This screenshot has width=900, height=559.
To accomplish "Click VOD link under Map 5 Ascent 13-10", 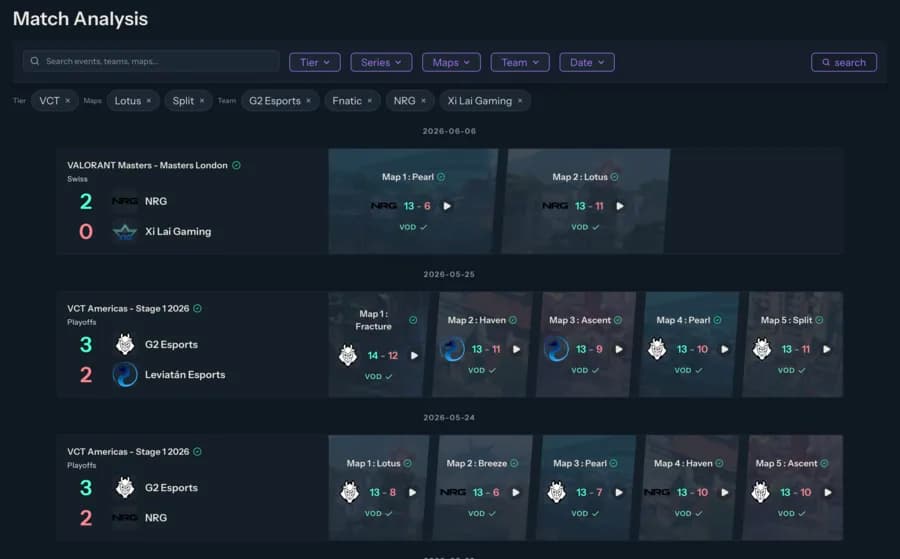I will click(x=792, y=514).
